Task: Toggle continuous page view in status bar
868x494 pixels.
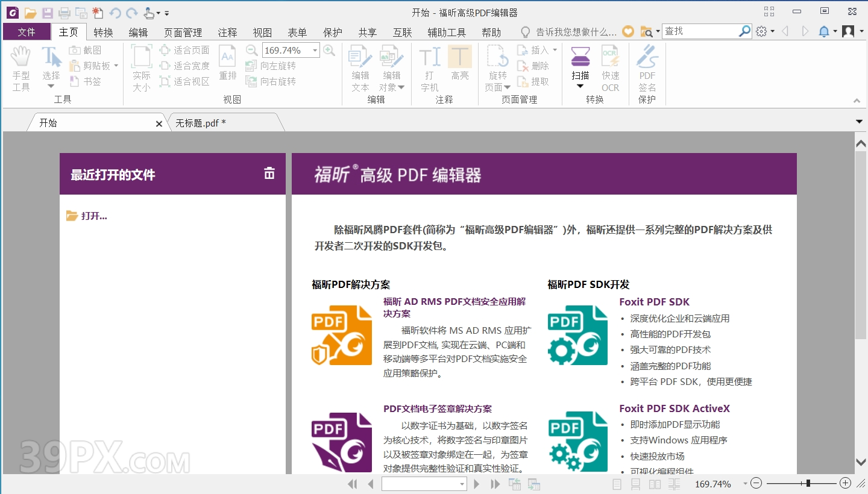Action: (x=635, y=484)
